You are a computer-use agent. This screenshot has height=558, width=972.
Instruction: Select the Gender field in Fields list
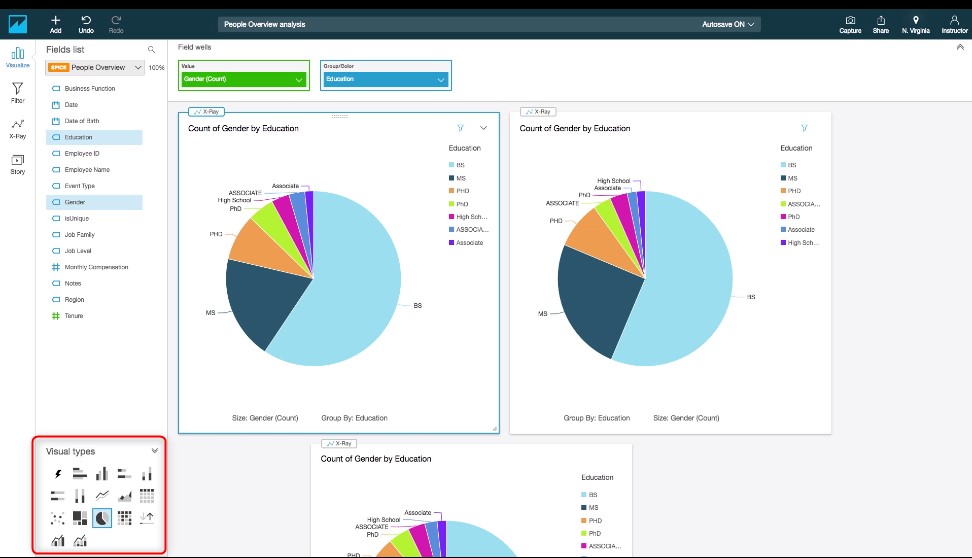(94, 202)
